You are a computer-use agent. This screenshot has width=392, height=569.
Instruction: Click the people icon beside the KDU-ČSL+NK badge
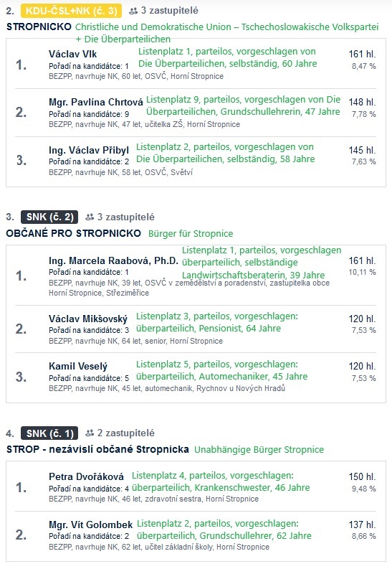coord(133,11)
